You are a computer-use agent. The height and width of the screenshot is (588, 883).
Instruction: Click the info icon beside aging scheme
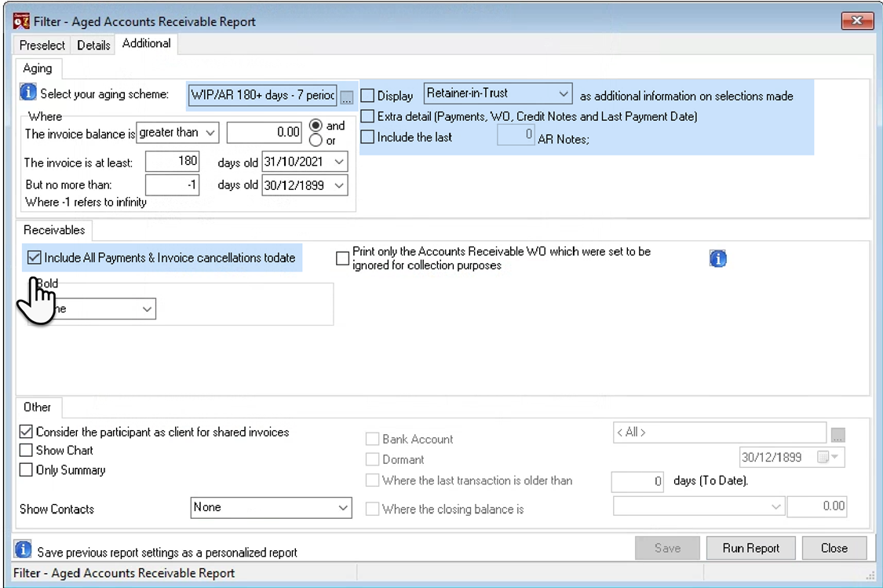pyautogui.click(x=27, y=92)
